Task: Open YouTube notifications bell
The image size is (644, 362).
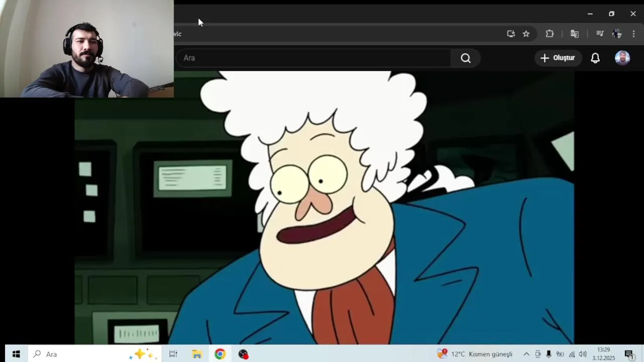Action: point(595,58)
